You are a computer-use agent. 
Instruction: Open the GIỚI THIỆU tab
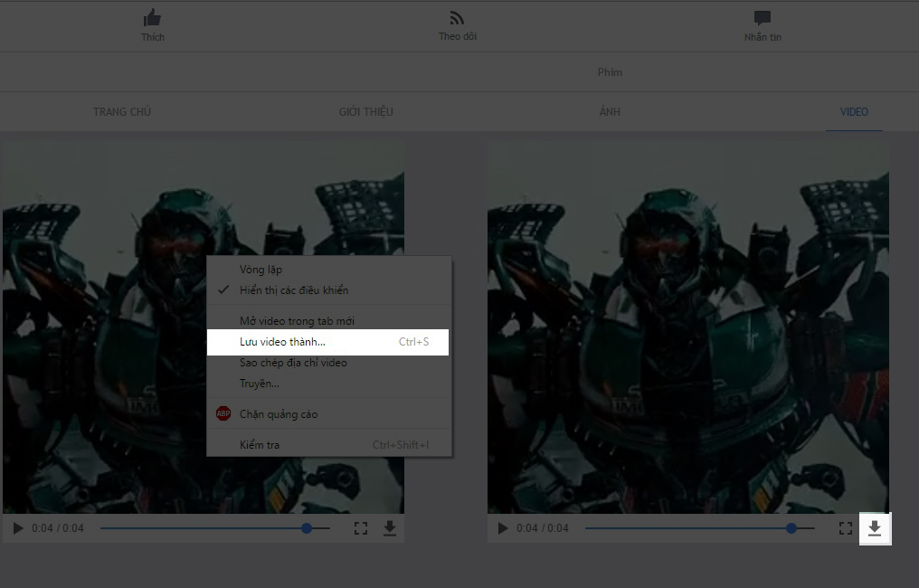point(365,112)
